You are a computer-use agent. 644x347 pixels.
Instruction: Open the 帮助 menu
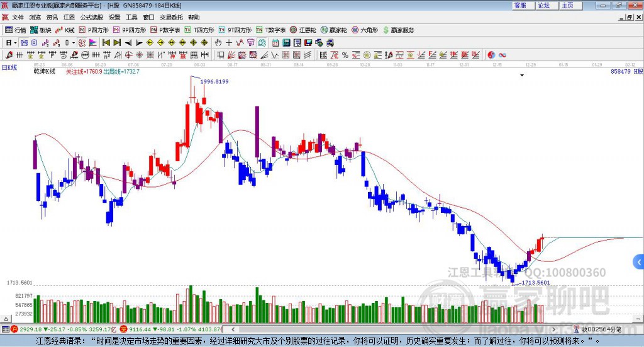194,17
